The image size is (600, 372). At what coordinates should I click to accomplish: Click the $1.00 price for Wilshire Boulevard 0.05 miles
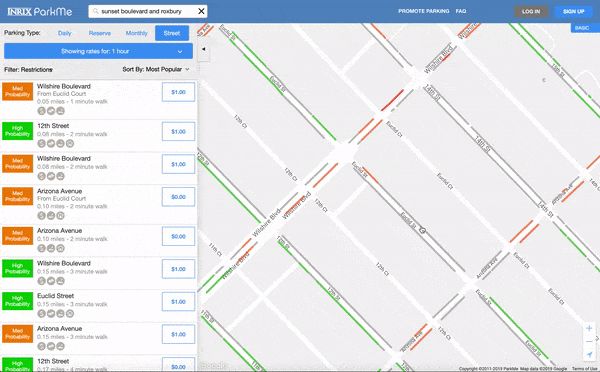178,92
